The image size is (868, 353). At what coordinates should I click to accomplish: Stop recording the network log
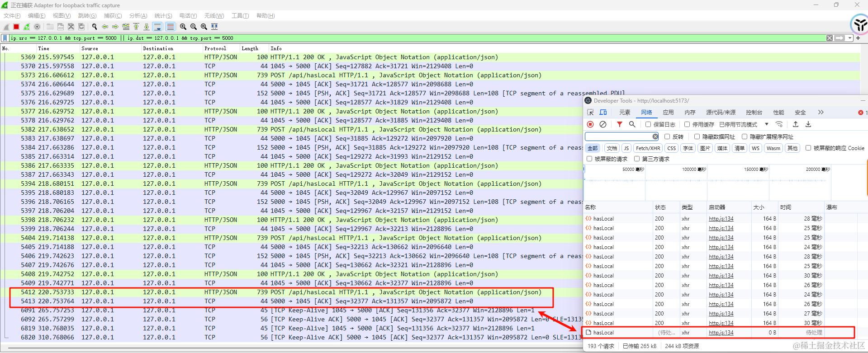click(590, 124)
